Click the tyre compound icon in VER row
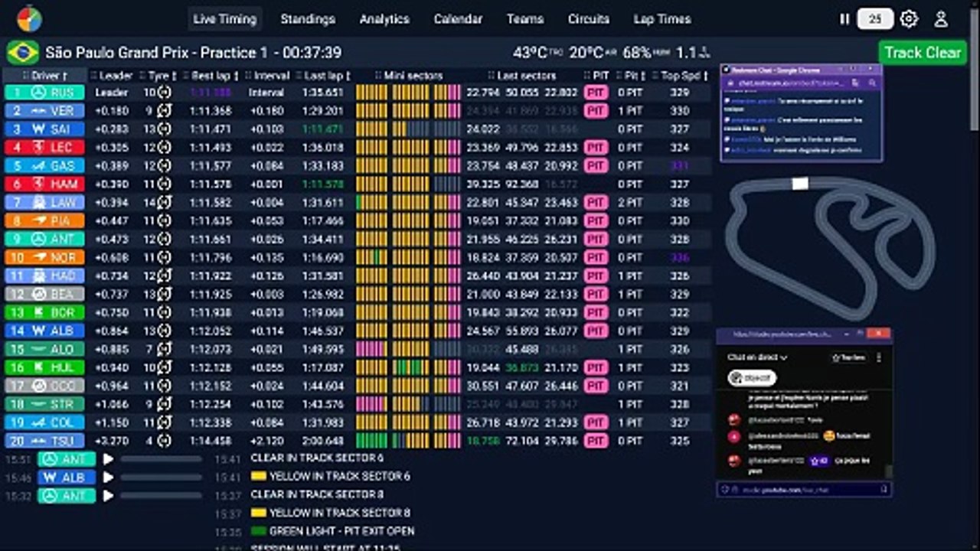Image resolution: width=980 pixels, height=551 pixels. click(x=164, y=111)
